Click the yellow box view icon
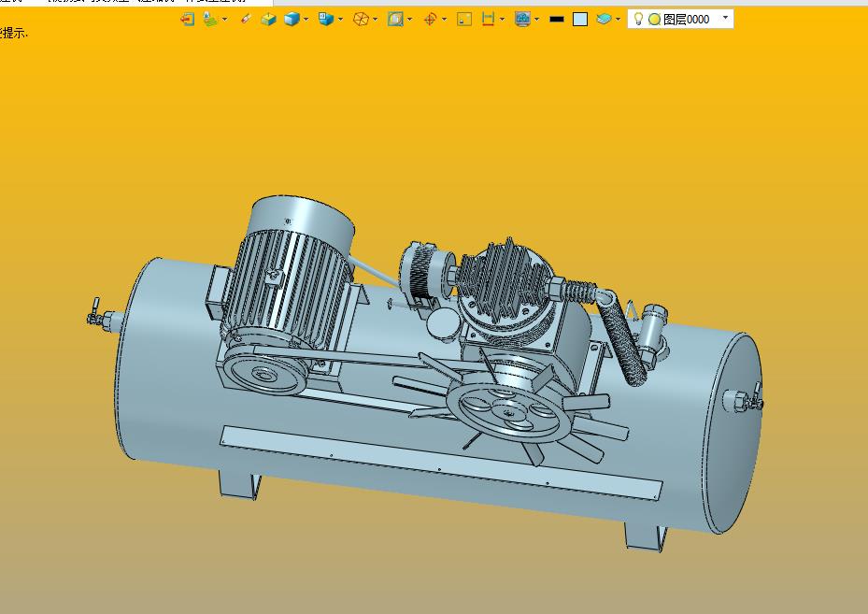Screen dimensions: 868x614 point(269,19)
